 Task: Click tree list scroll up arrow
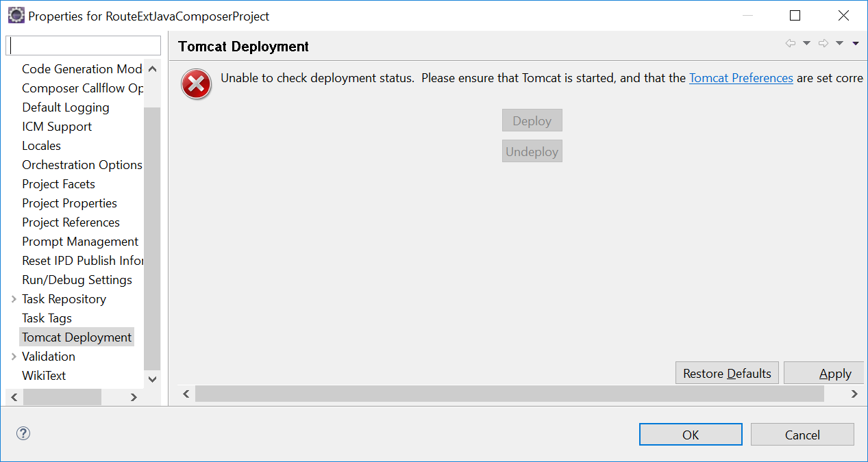[152, 68]
